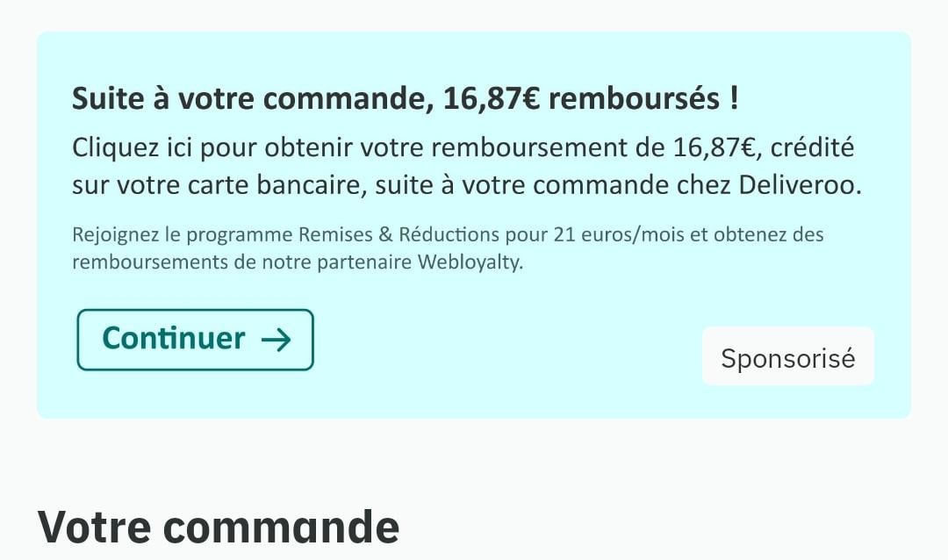Click the word Deliveroo in the paragraph
The height and width of the screenshot is (560, 948).
point(800,185)
